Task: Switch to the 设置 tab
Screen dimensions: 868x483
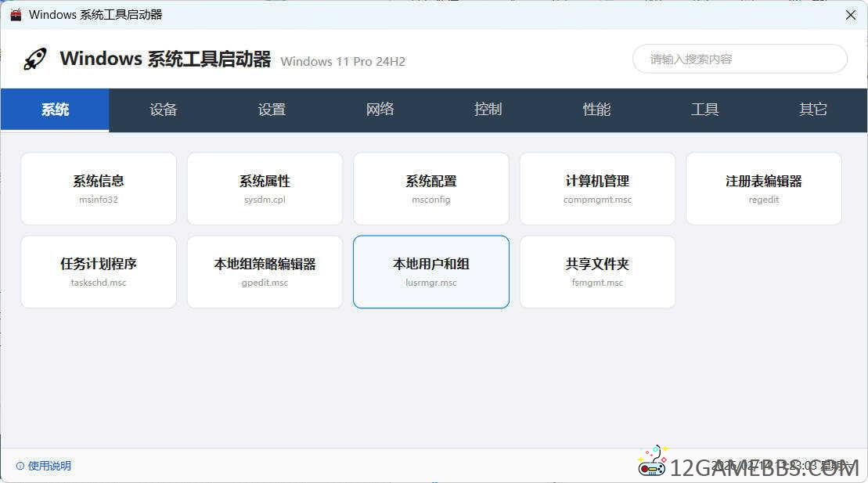Action: click(272, 110)
